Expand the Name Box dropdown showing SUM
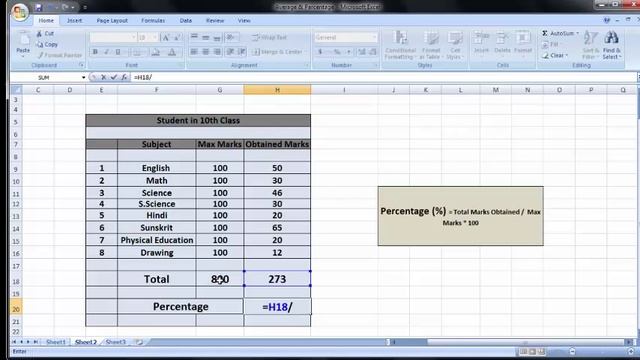 point(83,77)
